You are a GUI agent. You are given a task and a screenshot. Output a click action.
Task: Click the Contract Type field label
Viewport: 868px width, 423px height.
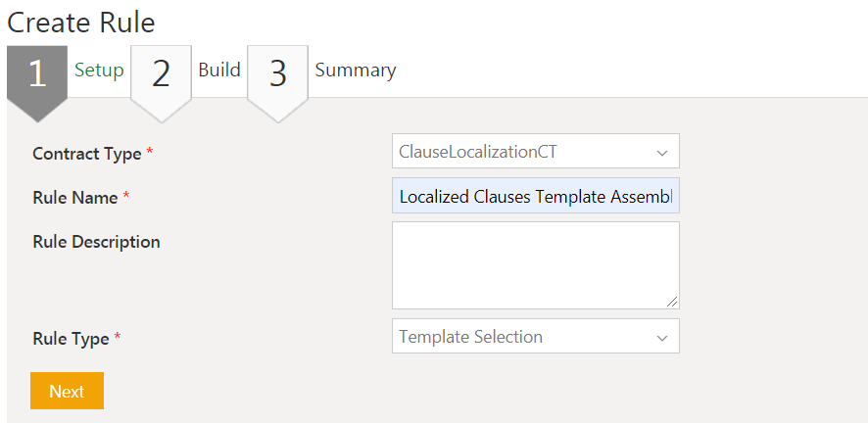point(86,154)
